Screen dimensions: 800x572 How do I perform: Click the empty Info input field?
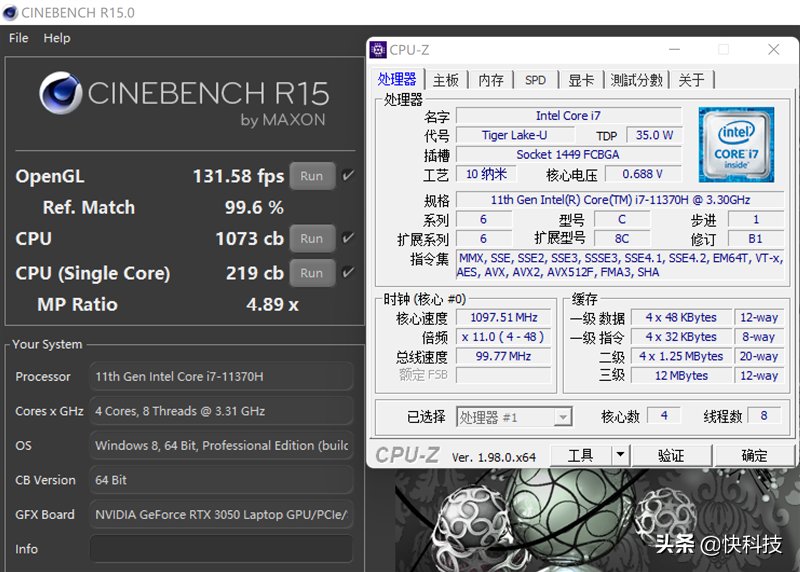(x=221, y=549)
